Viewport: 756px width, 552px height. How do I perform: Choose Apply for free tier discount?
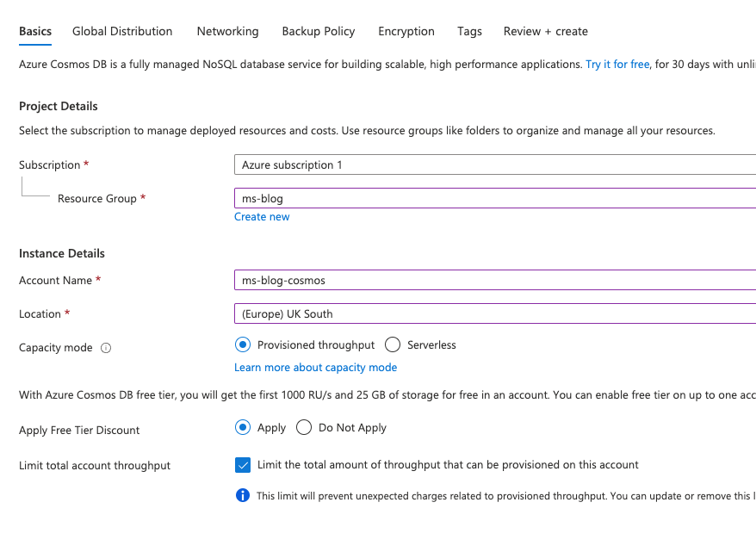click(243, 428)
